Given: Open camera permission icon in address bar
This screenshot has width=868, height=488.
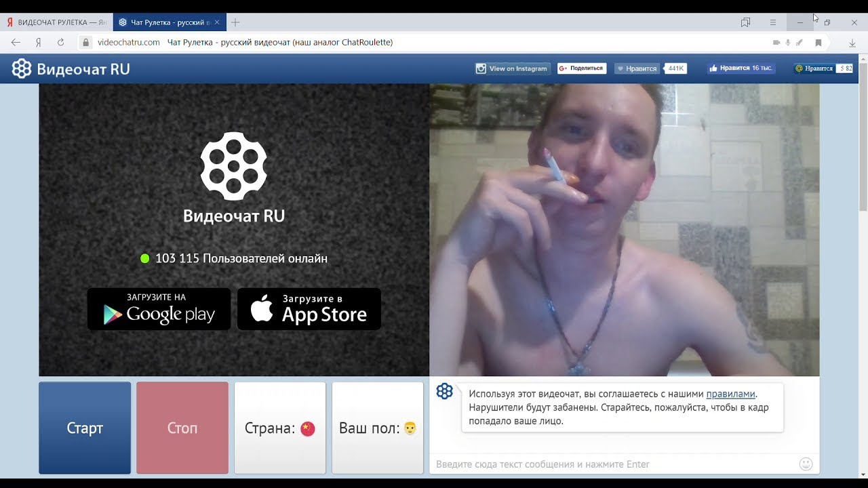Looking at the screenshot, I should pyautogui.click(x=776, y=42).
